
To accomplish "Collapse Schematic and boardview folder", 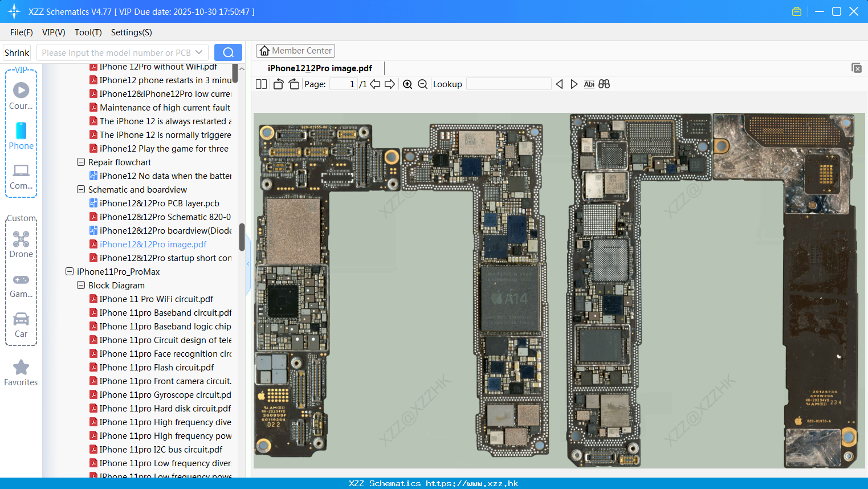I will click(81, 190).
